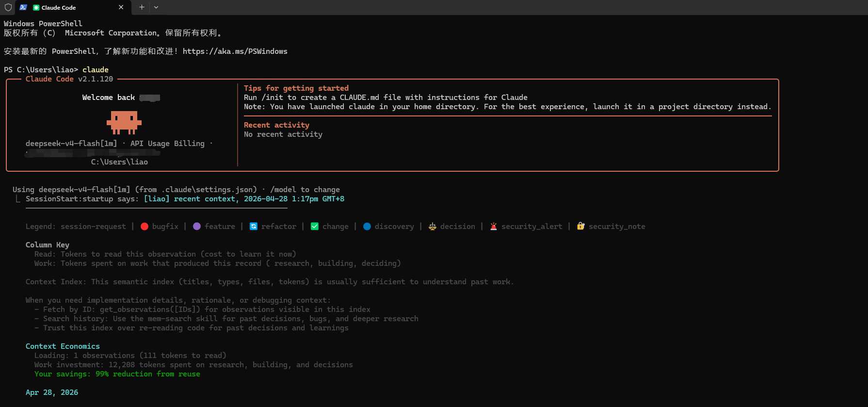This screenshot has height=407, width=868.
Task: Click the red siren security_alert icon
Action: click(x=494, y=227)
